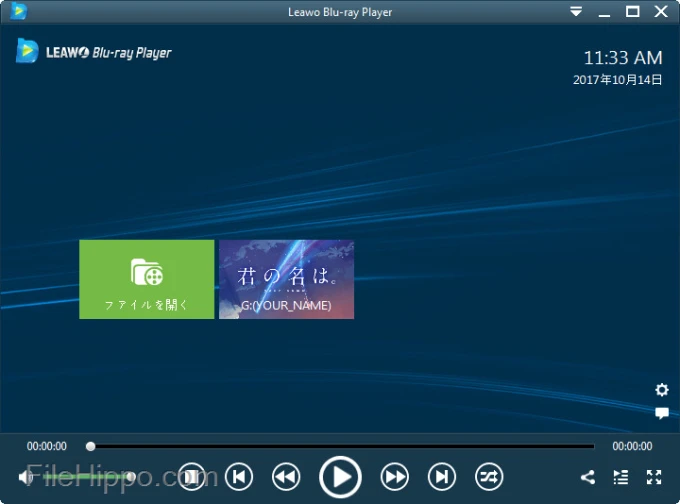Click the volume slider
Viewport: 680px width, 504px height.
[87, 477]
